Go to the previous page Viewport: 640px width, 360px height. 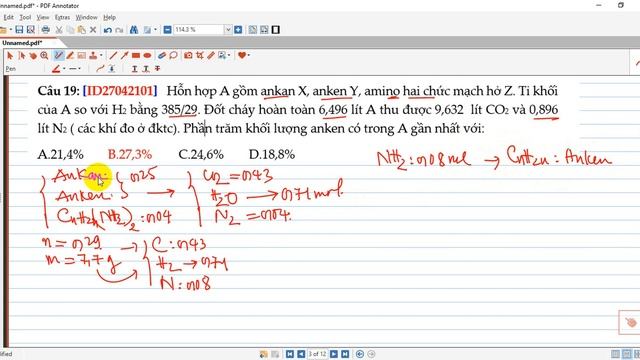point(301,354)
